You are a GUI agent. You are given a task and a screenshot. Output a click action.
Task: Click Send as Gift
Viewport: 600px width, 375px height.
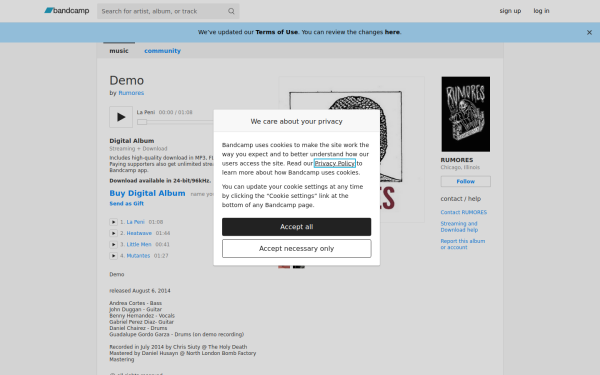127,204
